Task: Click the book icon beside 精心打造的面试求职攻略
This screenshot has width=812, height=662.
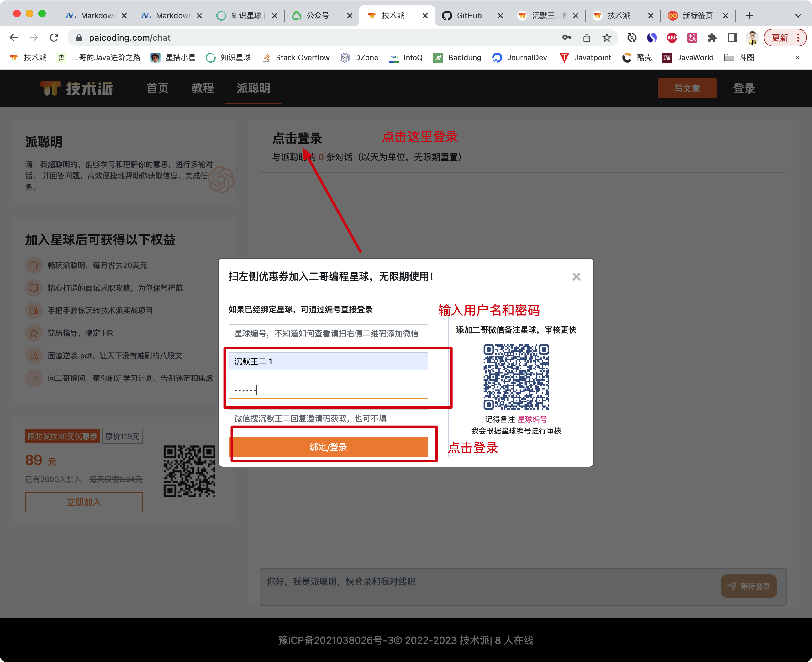Action: coord(34,287)
